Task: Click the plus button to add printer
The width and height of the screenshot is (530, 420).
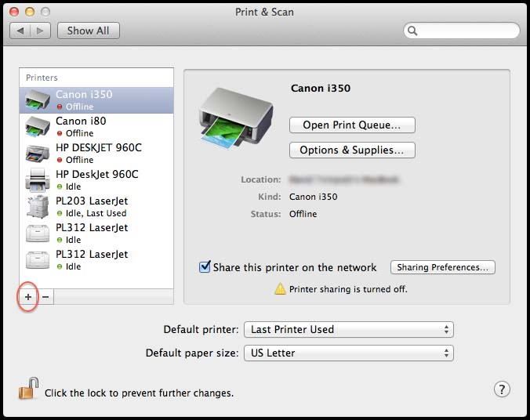Action: pos(27,297)
